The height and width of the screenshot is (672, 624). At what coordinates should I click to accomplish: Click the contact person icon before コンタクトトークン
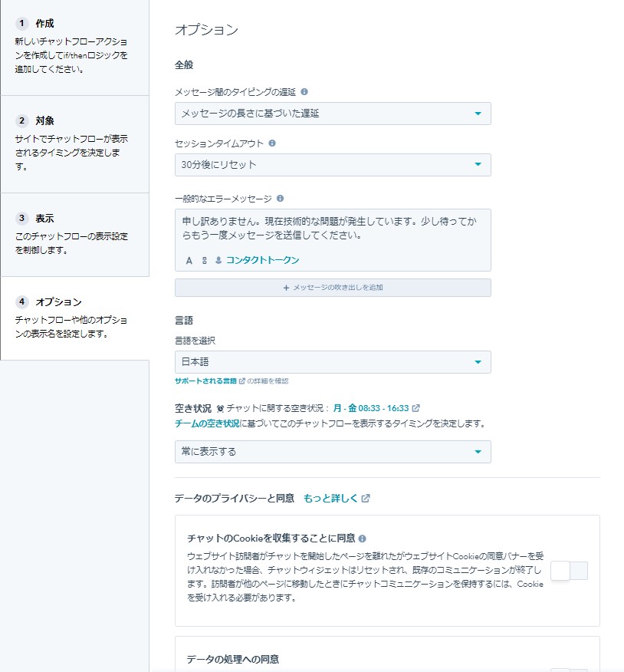[218, 260]
